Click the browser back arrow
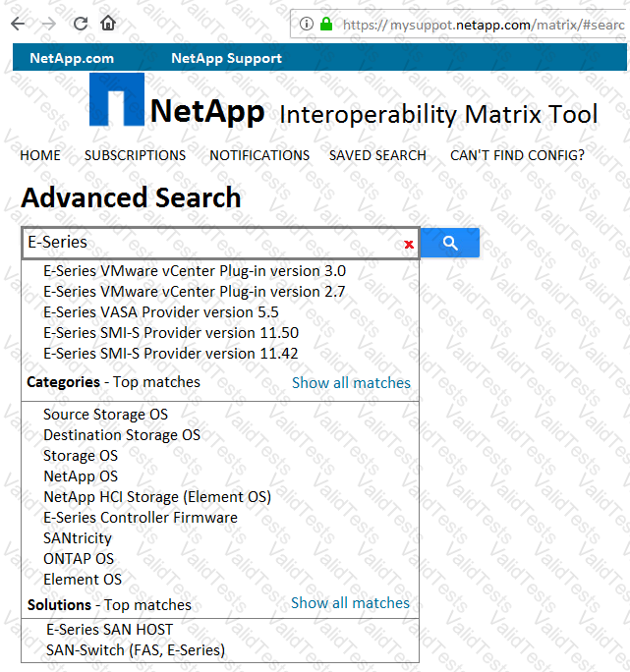Image resolution: width=630 pixels, height=672 pixels. [18, 24]
